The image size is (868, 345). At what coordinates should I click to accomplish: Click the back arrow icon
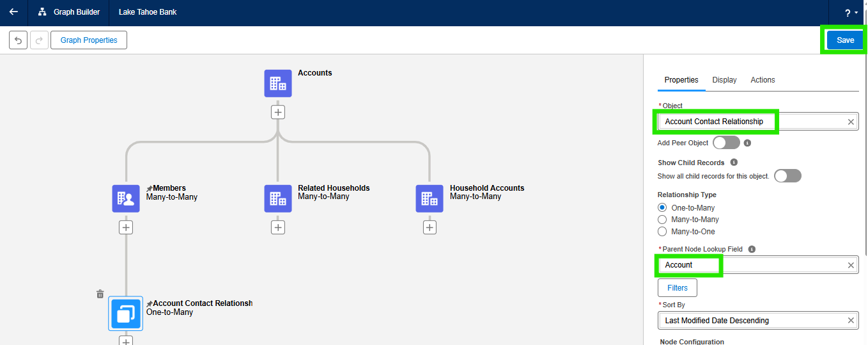click(x=13, y=12)
